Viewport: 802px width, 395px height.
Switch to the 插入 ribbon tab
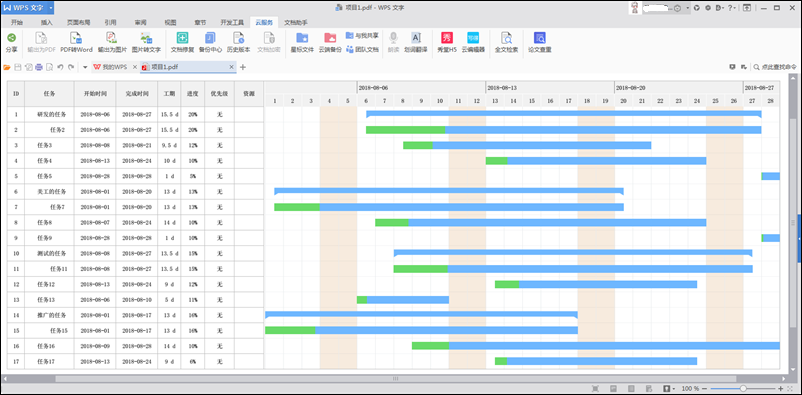47,23
